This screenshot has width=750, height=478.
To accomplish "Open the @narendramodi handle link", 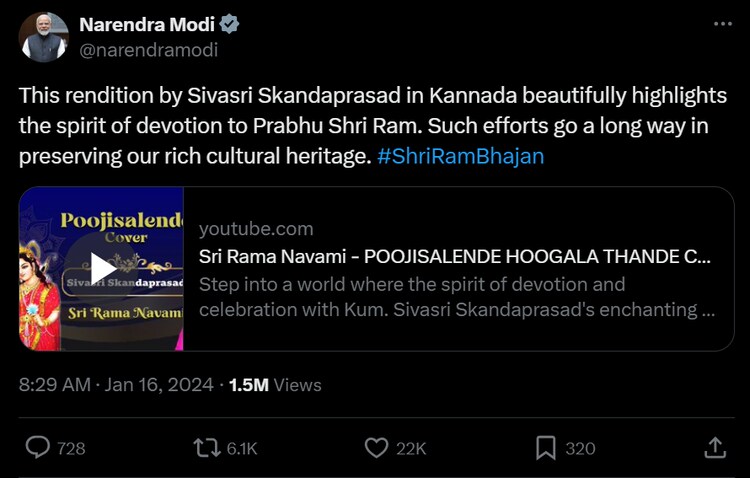I will 148,50.
